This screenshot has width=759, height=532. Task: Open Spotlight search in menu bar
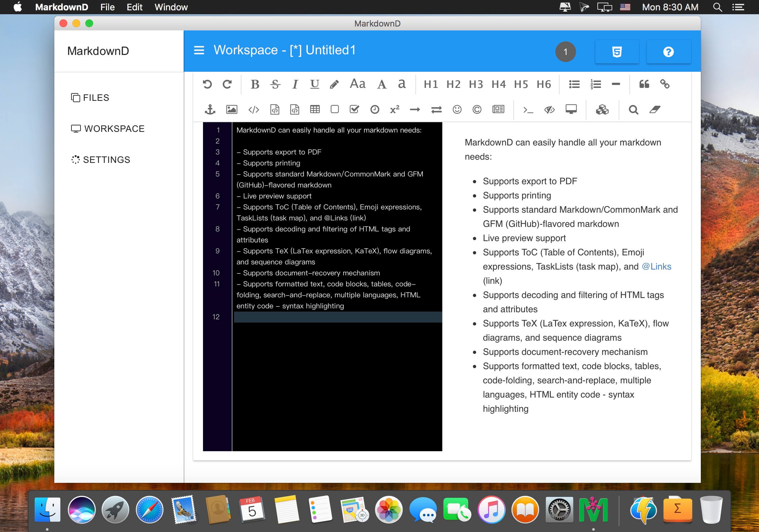tap(717, 7)
